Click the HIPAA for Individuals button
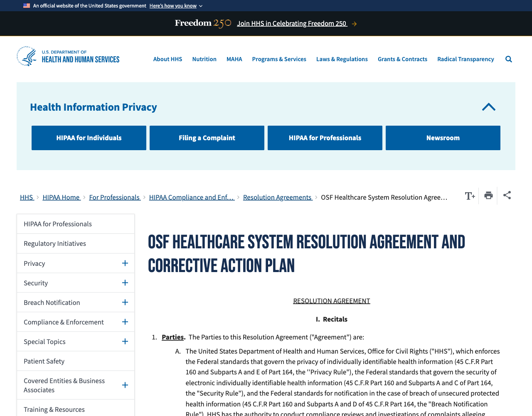 pos(89,138)
